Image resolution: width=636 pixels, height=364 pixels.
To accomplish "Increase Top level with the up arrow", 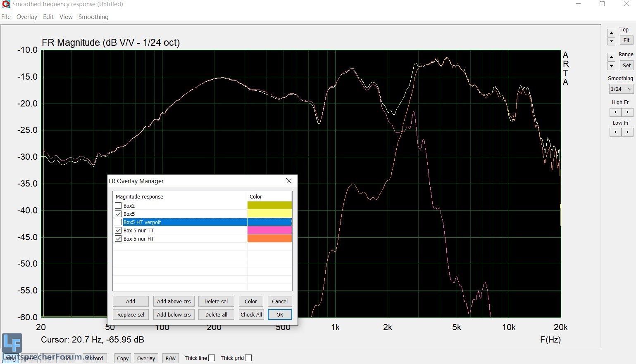I will pyautogui.click(x=612, y=33).
